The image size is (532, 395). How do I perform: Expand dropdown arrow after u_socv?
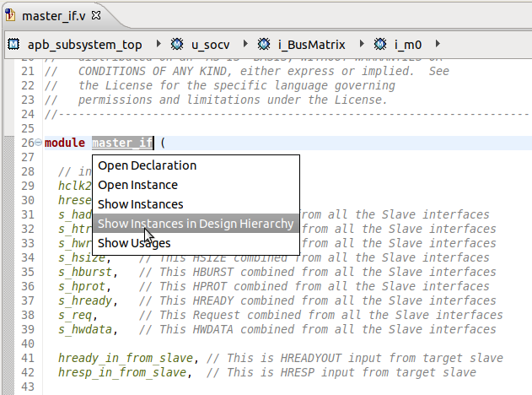[x=245, y=44]
